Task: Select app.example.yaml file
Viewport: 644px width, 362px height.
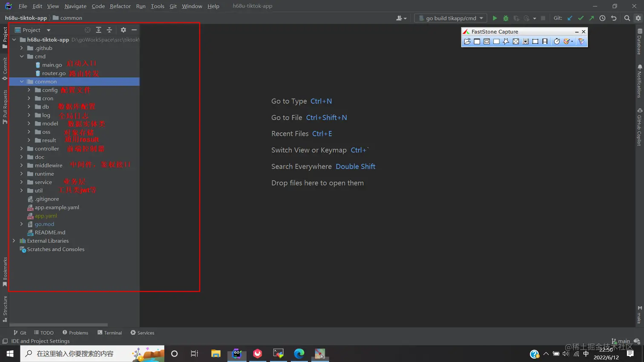Action: tap(53, 207)
